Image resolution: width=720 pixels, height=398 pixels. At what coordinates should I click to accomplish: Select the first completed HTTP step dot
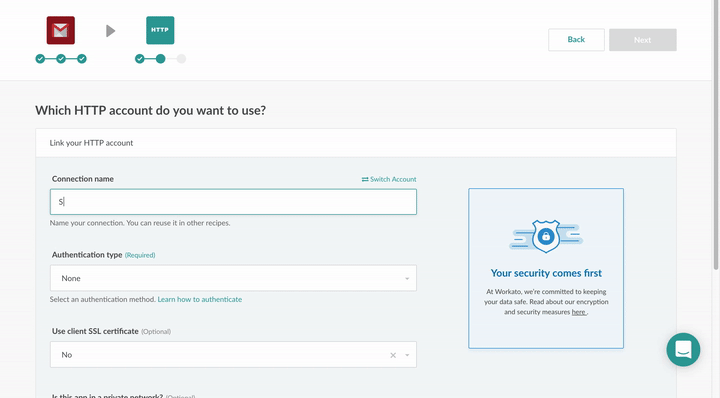click(140, 59)
